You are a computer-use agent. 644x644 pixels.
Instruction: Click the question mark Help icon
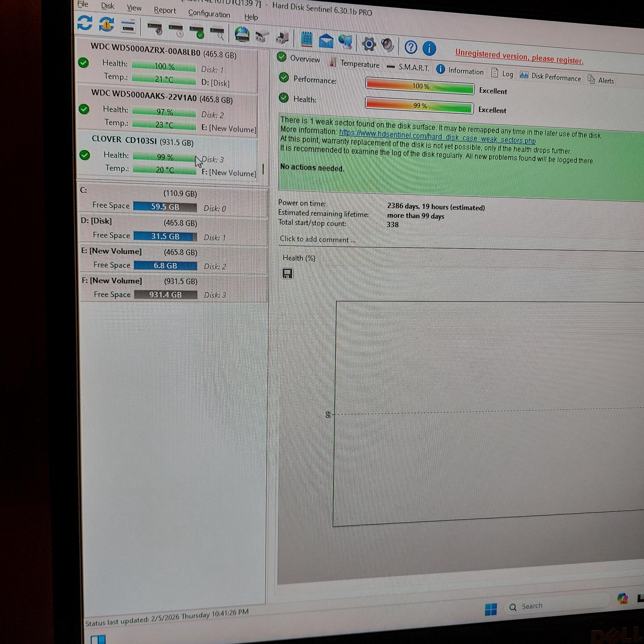(x=411, y=47)
